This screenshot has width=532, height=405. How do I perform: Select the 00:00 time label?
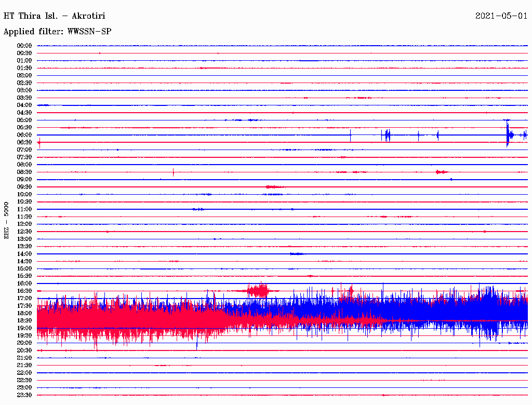[x=24, y=46]
